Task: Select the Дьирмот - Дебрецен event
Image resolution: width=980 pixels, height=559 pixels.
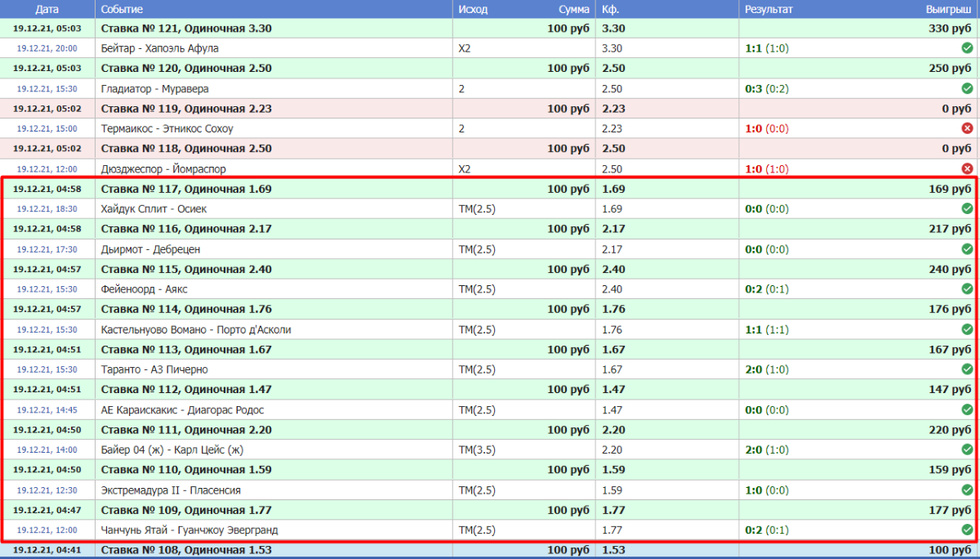Action: [150, 249]
